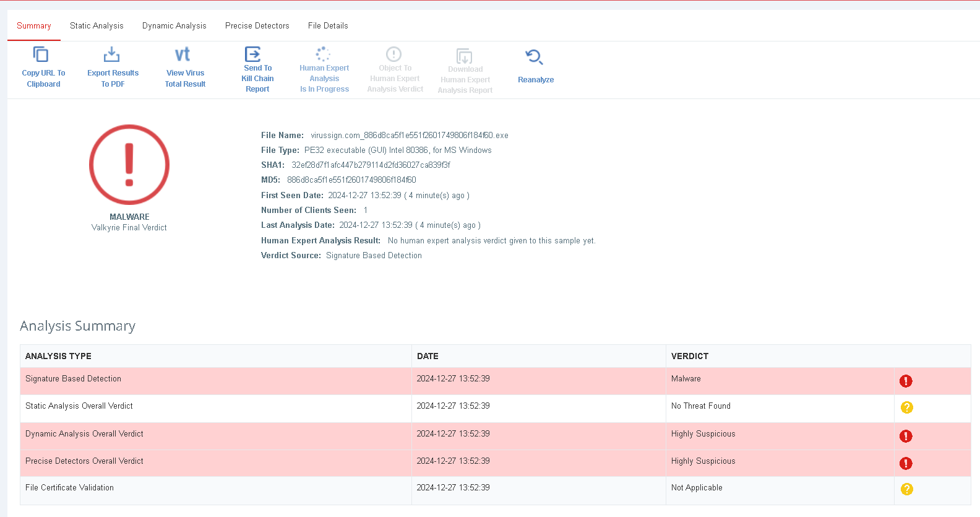Viewport: 980px width, 517px height.
Task: Go to the Precise Detectors tab
Action: [x=257, y=26]
